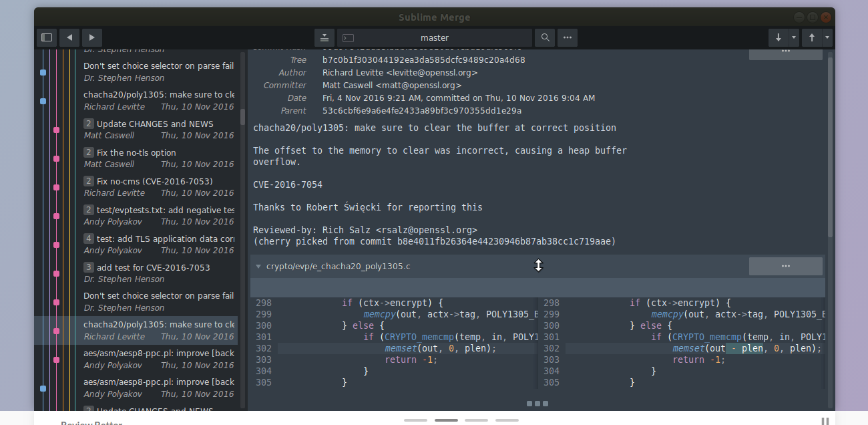This screenshot has height=425, width=868.
Task: Click badge 2 on test/evptests.txt commit
Action: click(x=89, y=210)
